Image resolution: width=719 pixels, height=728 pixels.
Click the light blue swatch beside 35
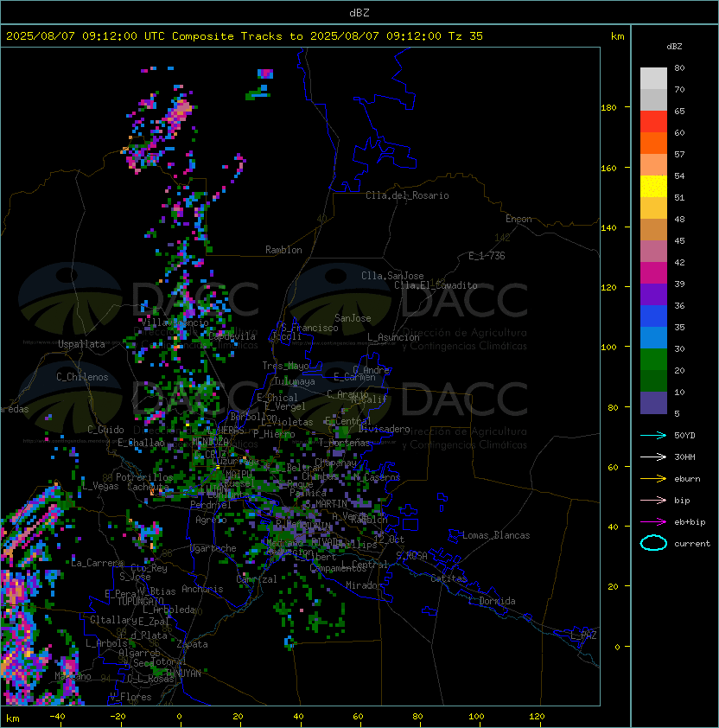(653, 337)
